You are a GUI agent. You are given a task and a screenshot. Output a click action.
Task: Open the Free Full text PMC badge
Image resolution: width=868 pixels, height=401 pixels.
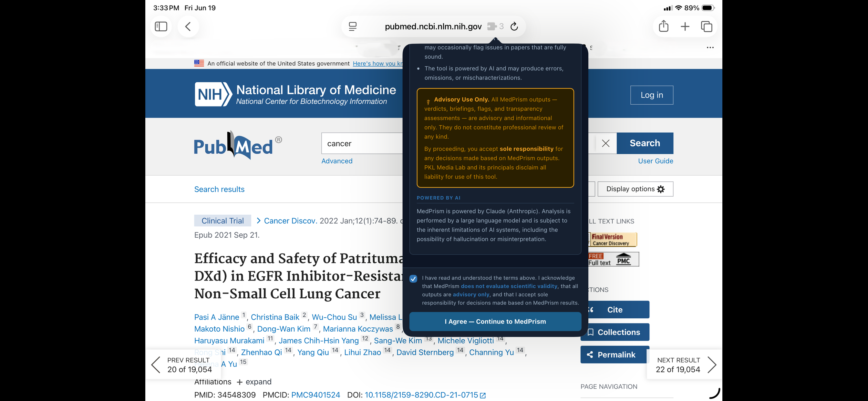(613, 259)
